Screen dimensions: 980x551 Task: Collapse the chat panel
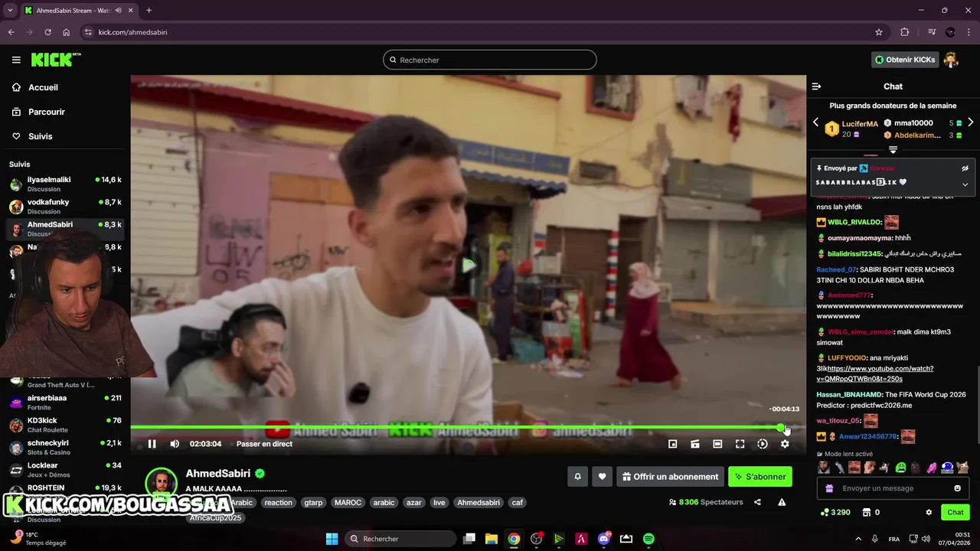(x=816, y=86)
